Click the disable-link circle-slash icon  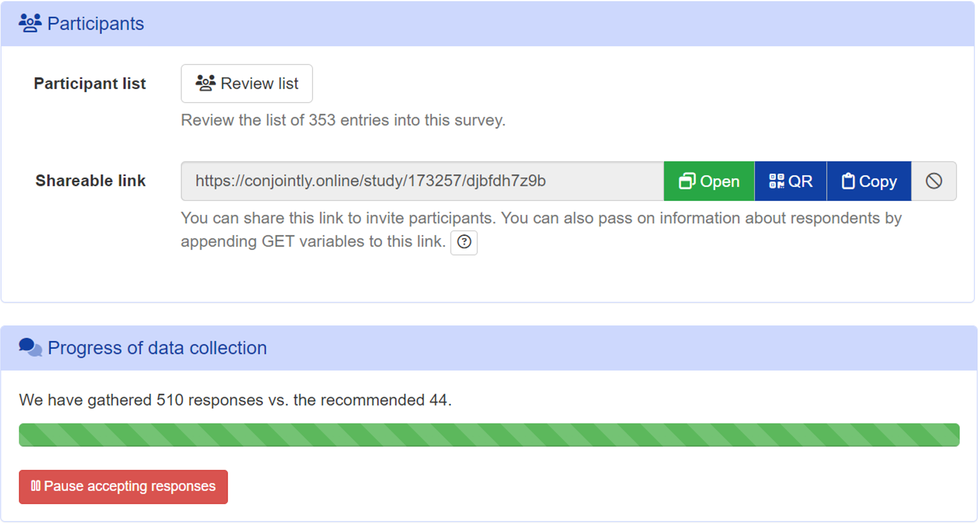934,181
